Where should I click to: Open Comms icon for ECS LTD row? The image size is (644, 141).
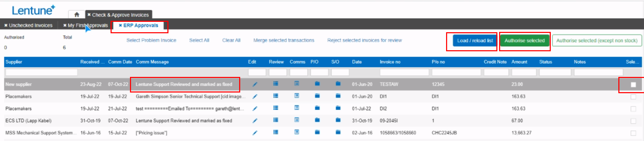point(297,120)
